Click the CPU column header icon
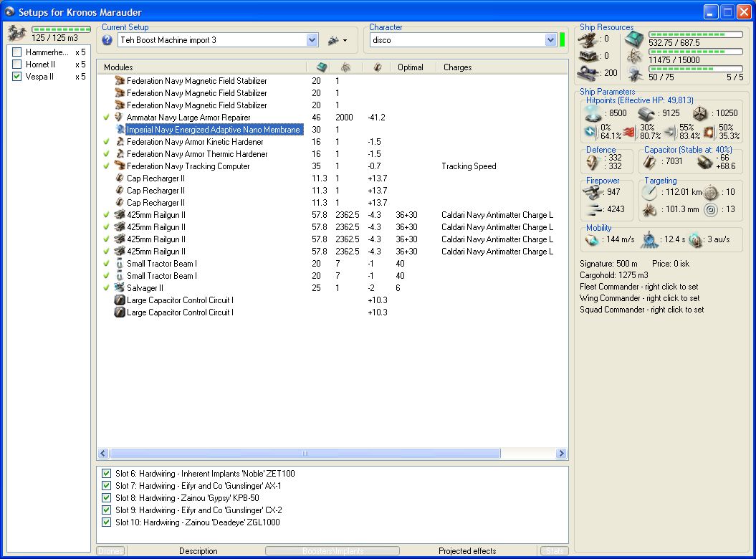The image size is (756, 559). tap(322, 67)
